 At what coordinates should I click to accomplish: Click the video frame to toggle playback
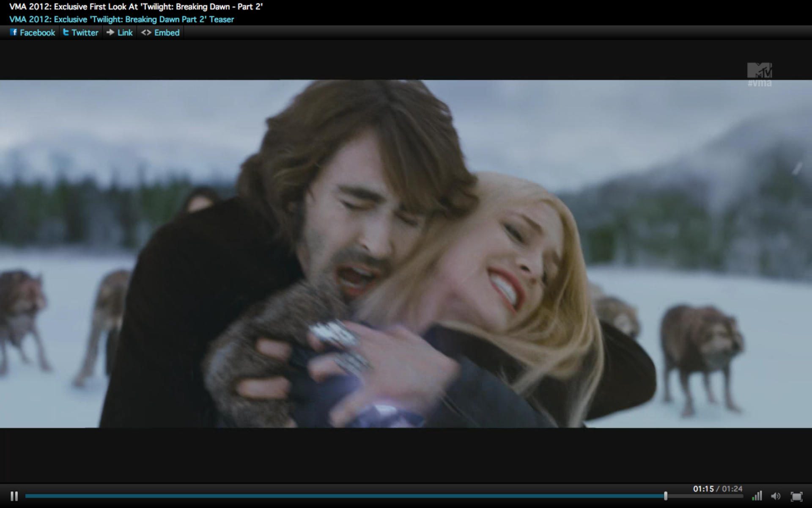click(x=406, y=254)
